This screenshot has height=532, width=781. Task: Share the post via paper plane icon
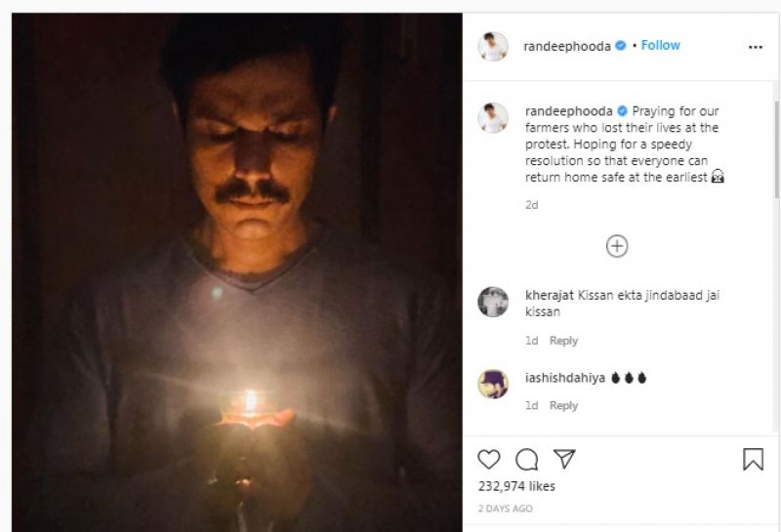pos(564,459)
